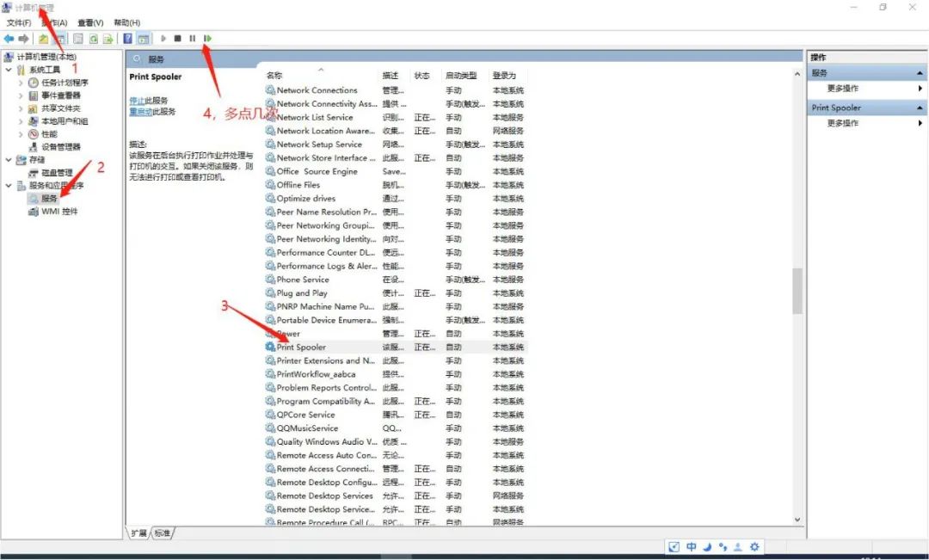This screenshot has height=560, width=929.
Task: Click the blue Back arrow in toolbar
Action: [9, 39]
